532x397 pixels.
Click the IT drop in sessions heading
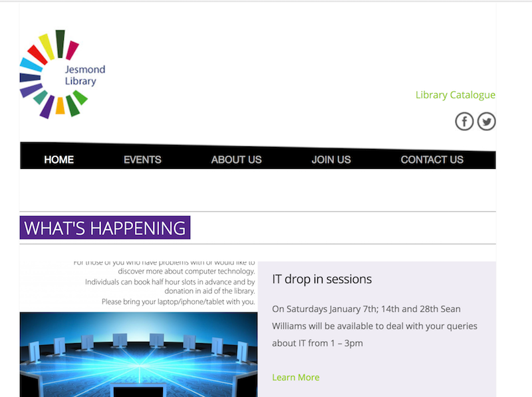[x=322, y=279]
